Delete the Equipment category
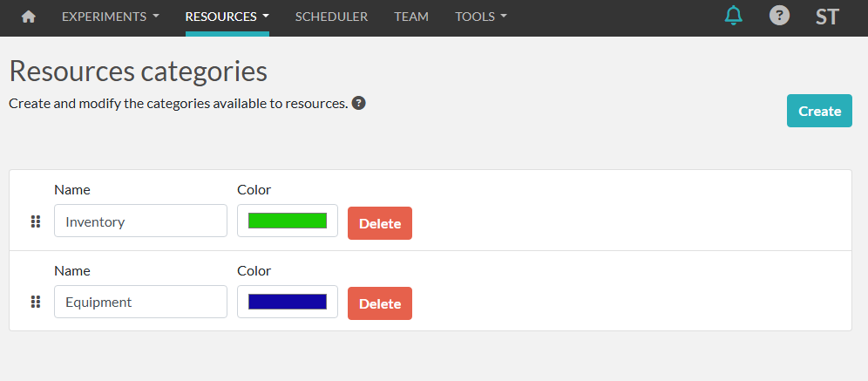This screenshot has width=868, height=381. coord(380,303)
